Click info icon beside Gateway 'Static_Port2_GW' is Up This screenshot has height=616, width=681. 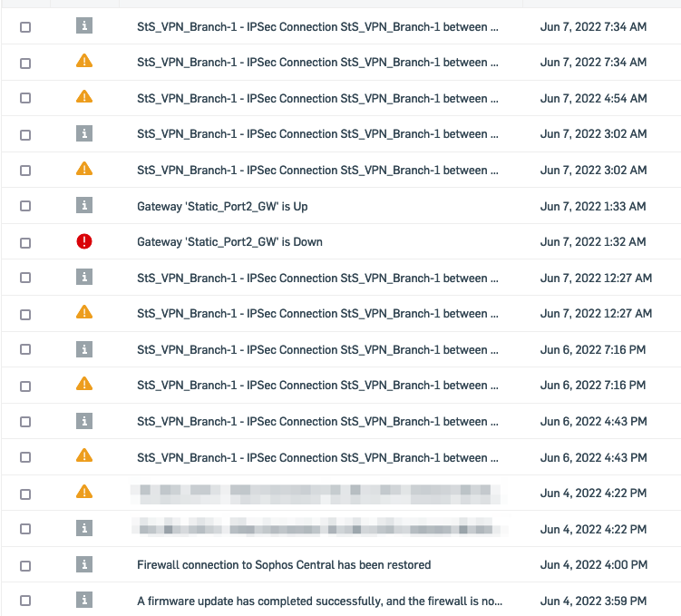pos(84,205)
